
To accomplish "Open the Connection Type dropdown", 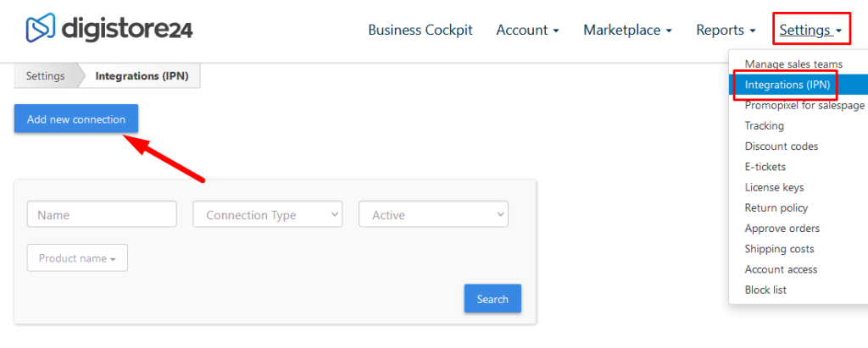I will tap(267, 214).
